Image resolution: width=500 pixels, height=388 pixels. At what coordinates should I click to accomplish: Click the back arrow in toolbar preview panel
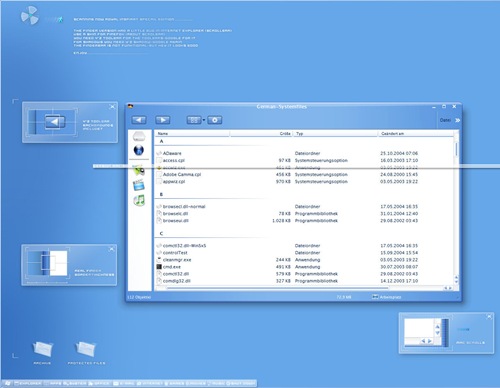point(55,122)
